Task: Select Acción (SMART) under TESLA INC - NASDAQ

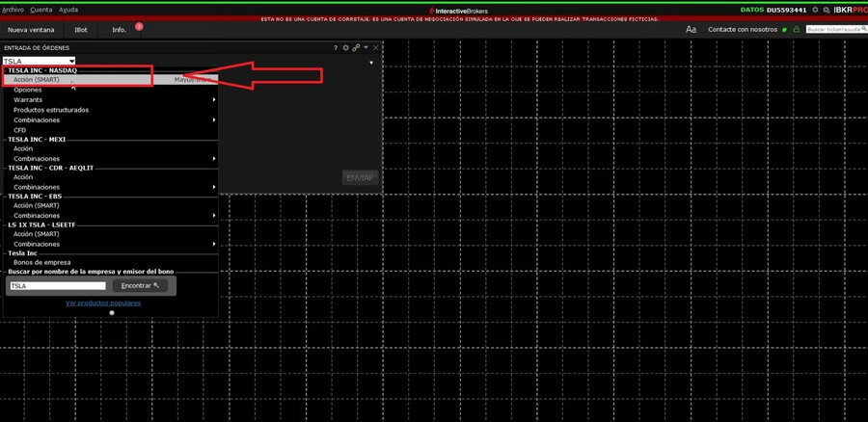Action: 111,80
